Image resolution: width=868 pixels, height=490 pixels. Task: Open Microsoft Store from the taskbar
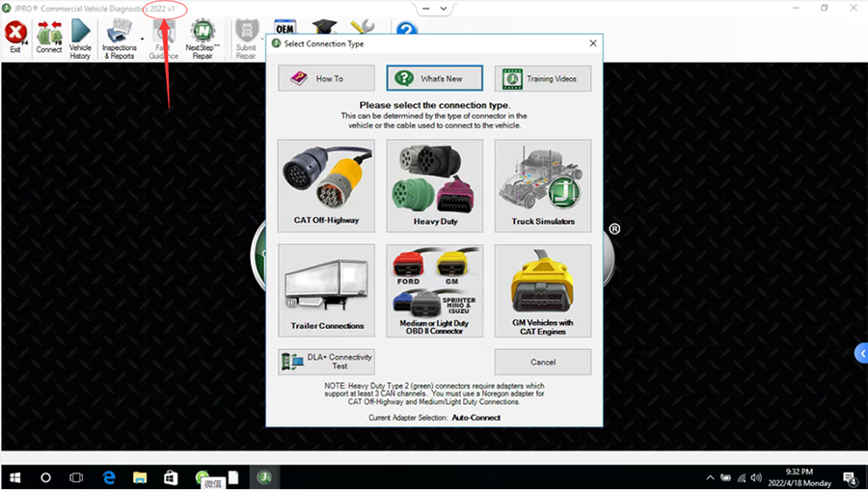(x=171, y=477)
